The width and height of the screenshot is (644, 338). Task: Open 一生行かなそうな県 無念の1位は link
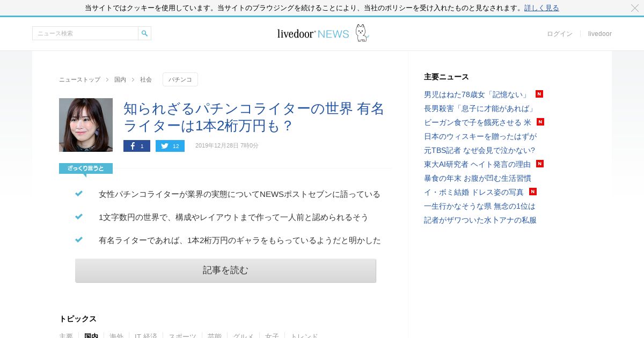[x=480, y=206]
